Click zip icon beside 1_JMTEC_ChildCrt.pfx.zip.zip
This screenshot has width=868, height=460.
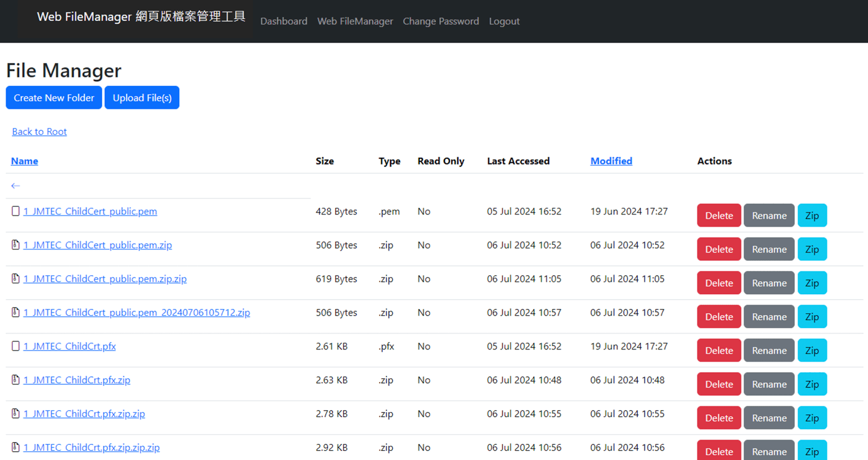[x=16, y=414]
